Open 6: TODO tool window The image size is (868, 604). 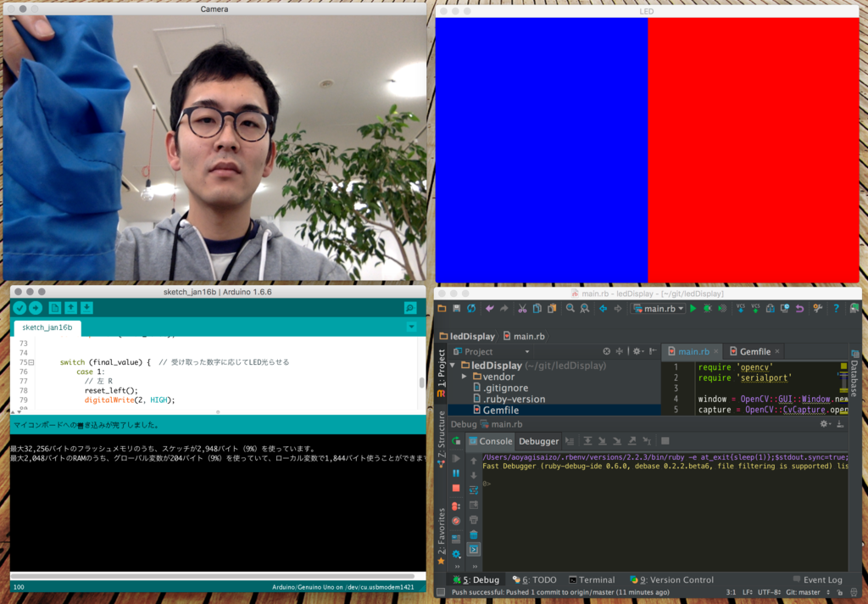pos(535,579)
